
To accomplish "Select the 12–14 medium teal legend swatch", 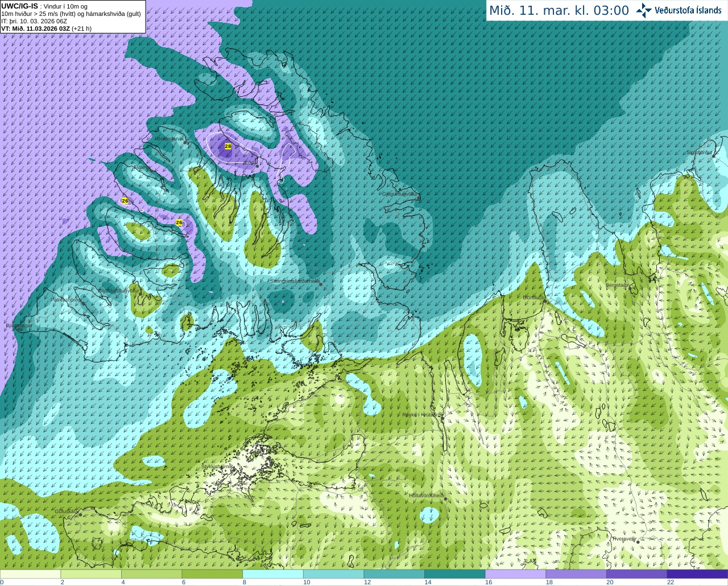I will (394, 574).
